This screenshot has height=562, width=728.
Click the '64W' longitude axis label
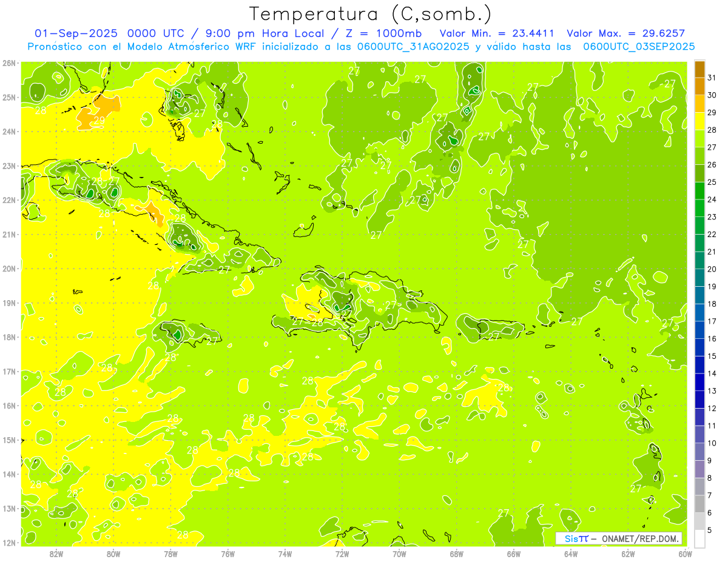click(571, 554)
